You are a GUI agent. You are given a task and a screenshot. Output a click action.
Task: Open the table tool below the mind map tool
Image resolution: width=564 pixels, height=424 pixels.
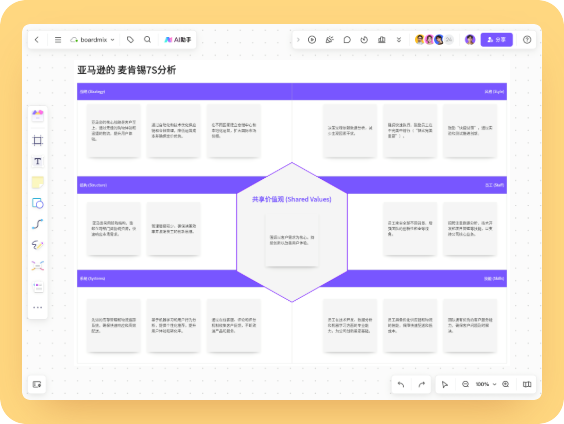click(x=38, y=287)
